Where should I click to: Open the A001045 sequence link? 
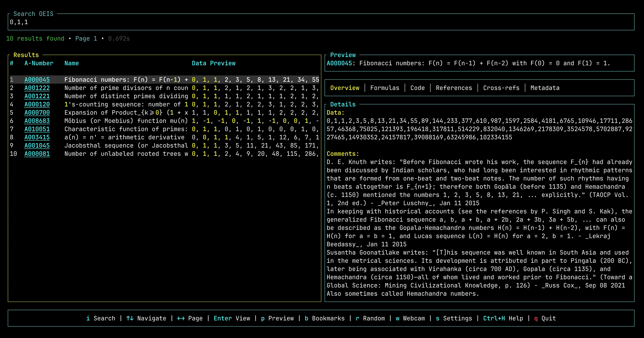pyautogui.click(x=37, y=145)
